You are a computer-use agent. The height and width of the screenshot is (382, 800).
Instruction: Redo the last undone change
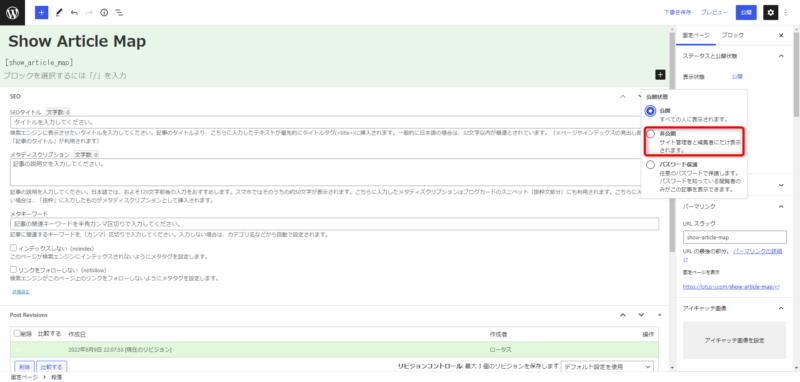tap(89, 12)
